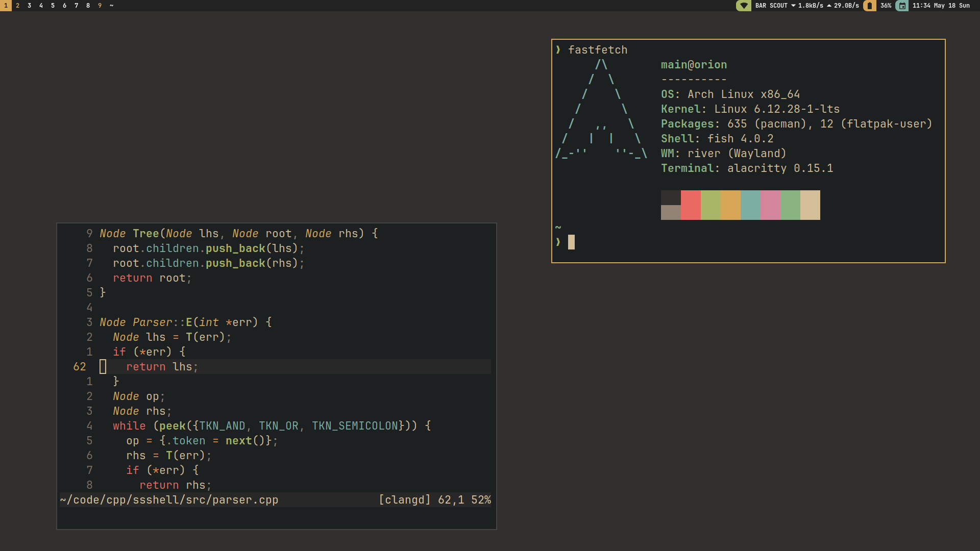Switch to workspace tag 1

click(x=6, y=6)
